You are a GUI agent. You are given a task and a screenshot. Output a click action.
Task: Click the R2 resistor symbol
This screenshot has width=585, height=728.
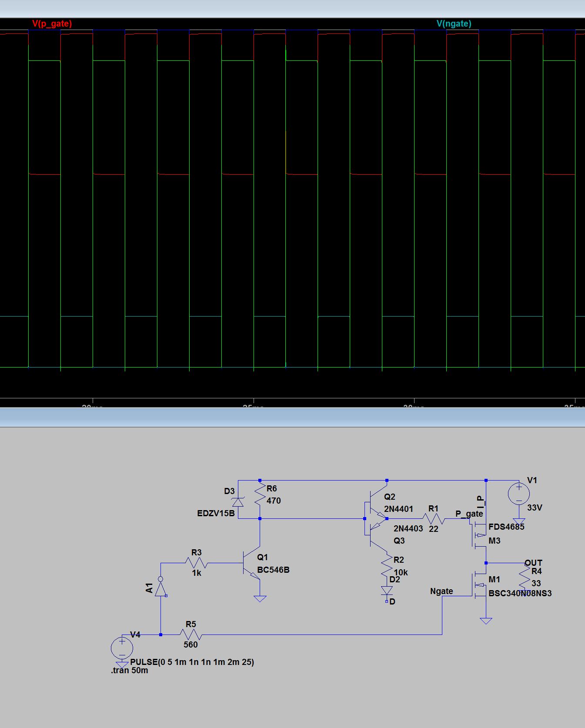(x=387, y=565)
